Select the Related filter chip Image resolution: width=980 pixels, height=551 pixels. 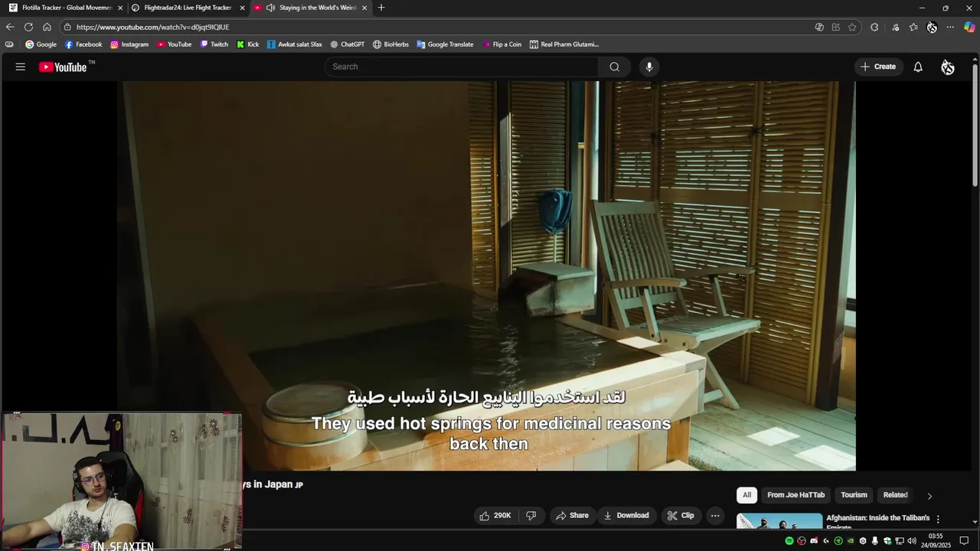[895, 495]
